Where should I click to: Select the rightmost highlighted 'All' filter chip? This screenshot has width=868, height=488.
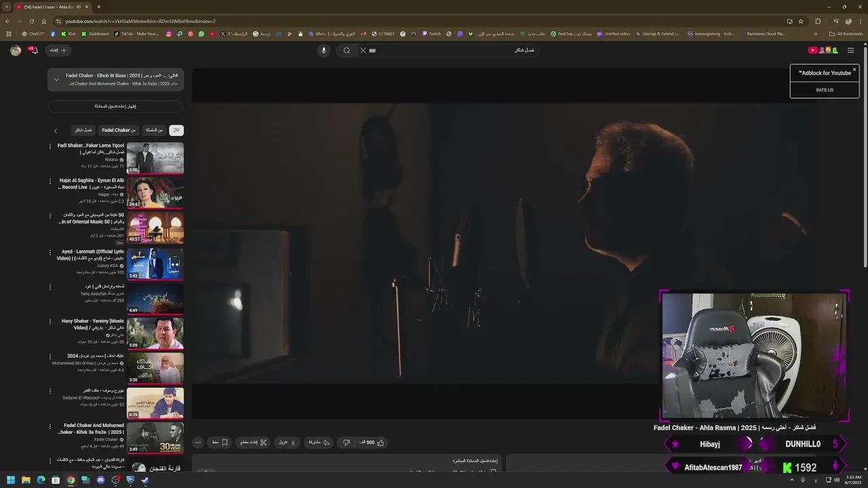click(176, 130)
